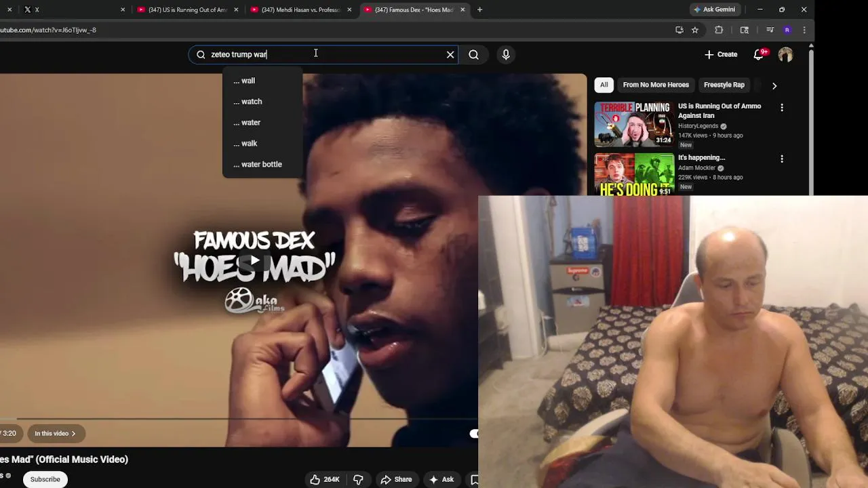Share the video
Screen dimensions: 868x488
point(396,479)
